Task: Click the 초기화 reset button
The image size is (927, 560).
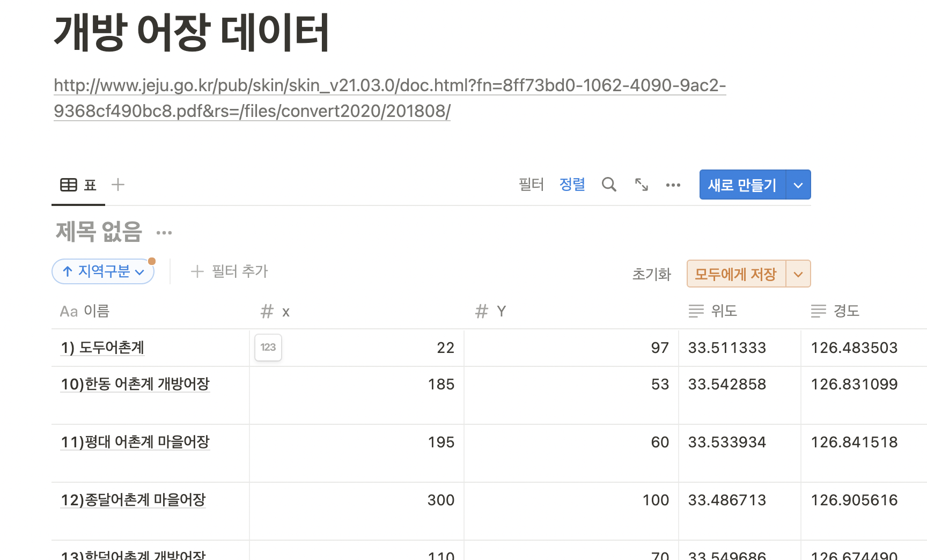Action: coord(651,274)
